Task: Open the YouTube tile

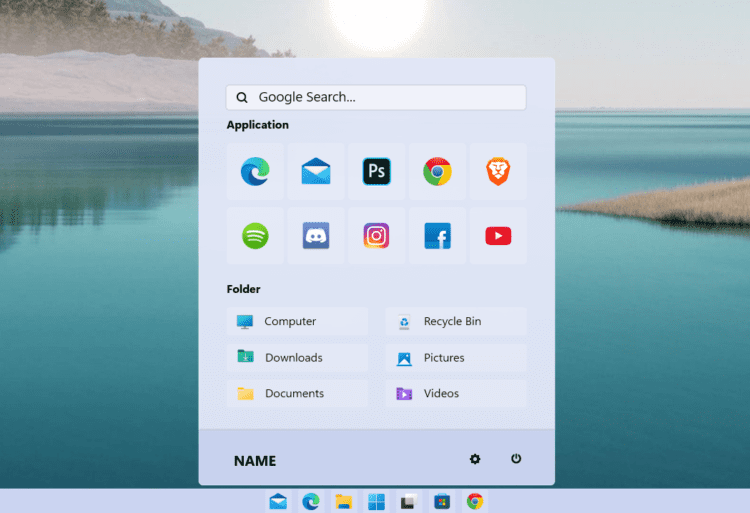Action: (498, 236)
